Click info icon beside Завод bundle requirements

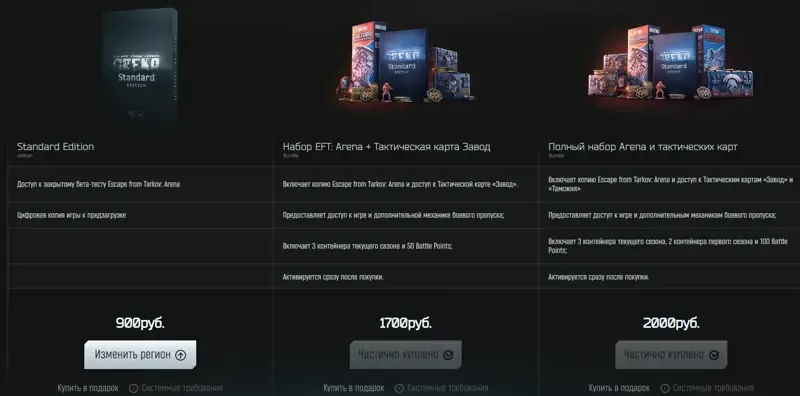(x=399, y=388)
